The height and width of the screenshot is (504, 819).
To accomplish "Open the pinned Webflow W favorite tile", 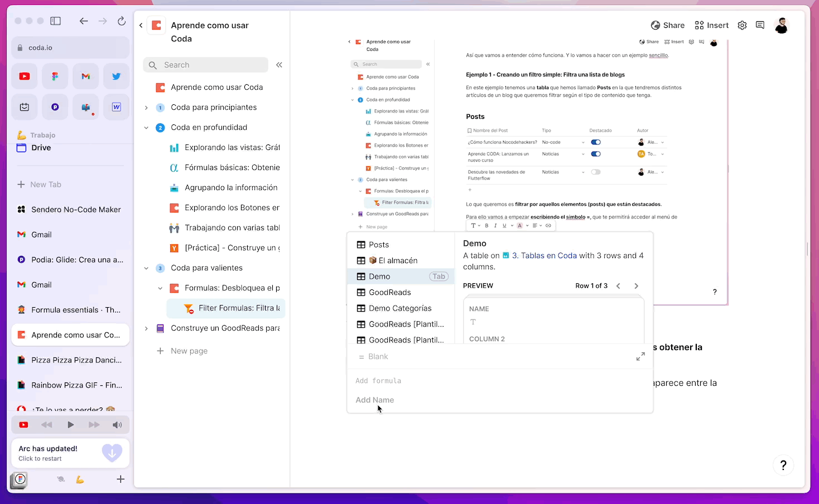I will [117, 107].
